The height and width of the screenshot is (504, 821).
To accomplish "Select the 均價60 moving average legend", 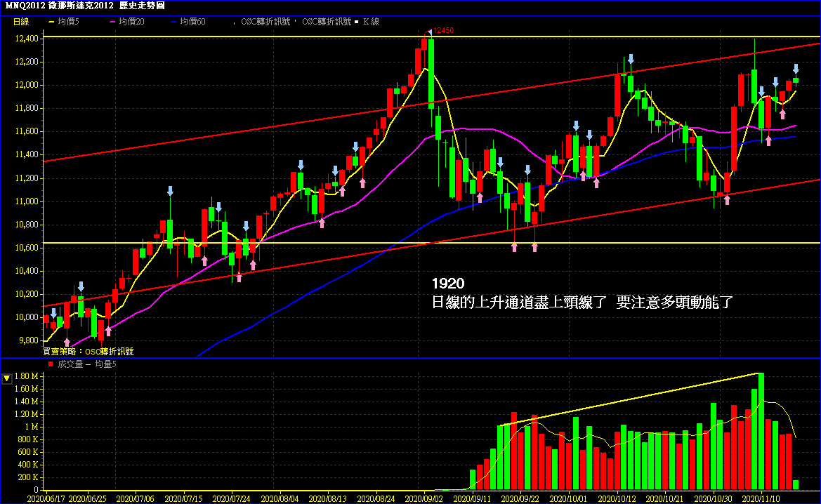I will [192, 22].
